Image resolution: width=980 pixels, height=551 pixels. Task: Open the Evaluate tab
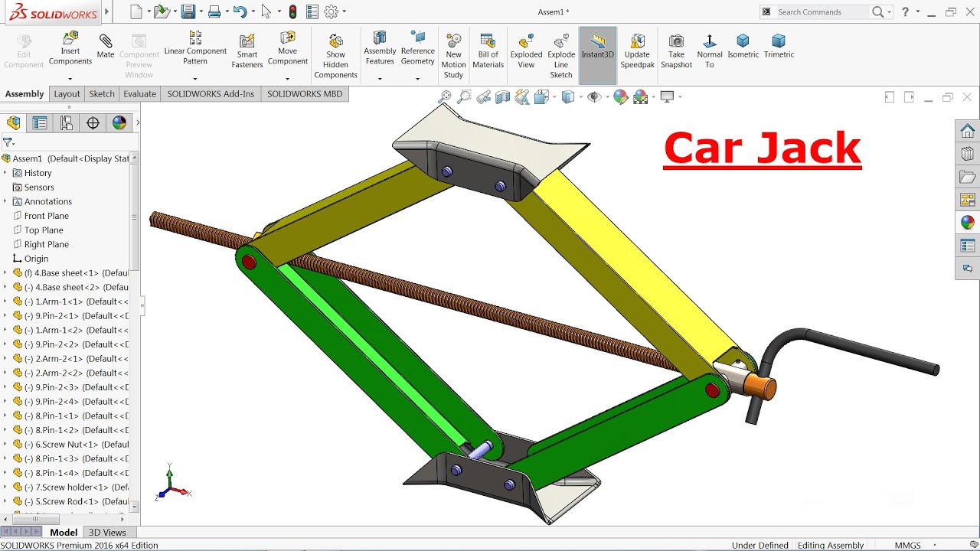click(140, 94)
